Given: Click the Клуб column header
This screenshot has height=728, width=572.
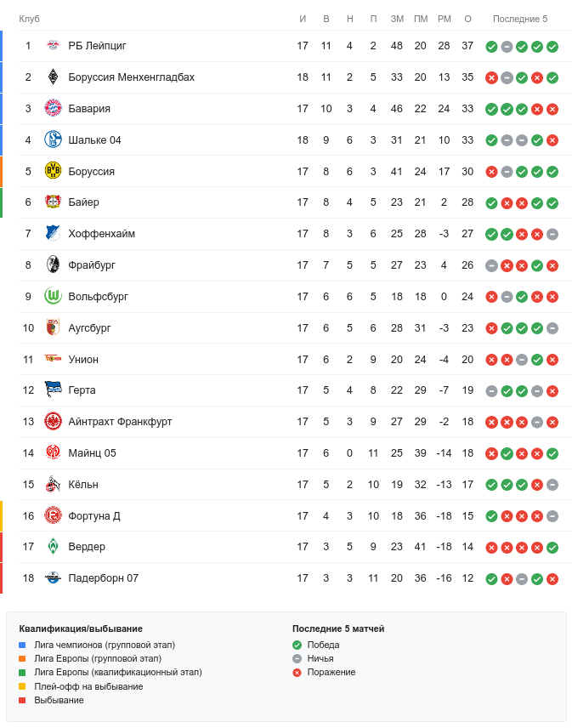Looking at the screenshot, I should tap(30, 19).
